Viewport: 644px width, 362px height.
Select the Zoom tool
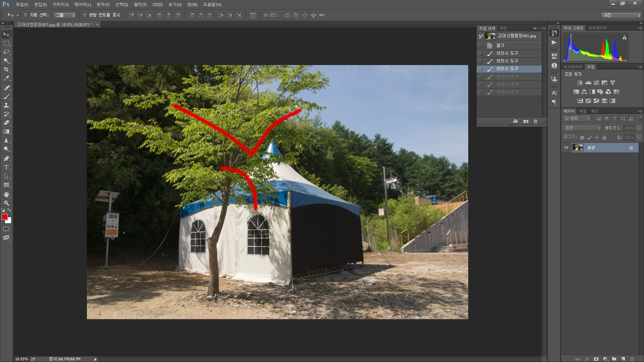click(x=6, y=203)
